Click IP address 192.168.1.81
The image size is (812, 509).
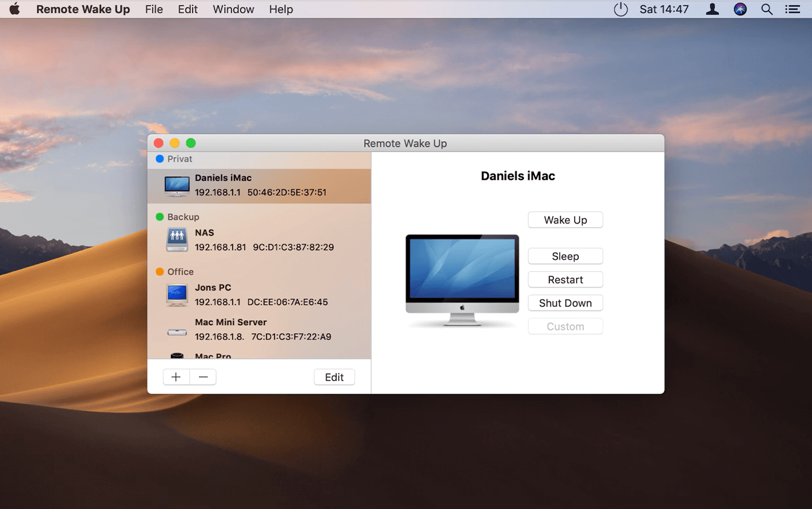(220, 247)
